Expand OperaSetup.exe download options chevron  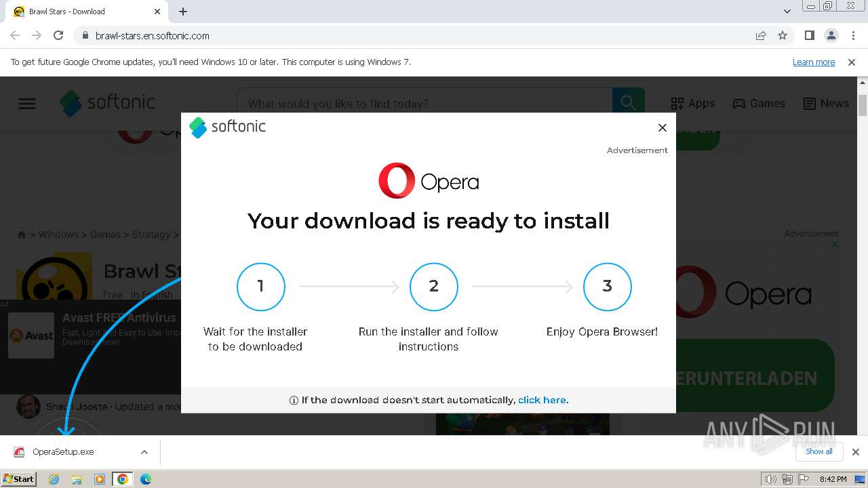[144, 452]
